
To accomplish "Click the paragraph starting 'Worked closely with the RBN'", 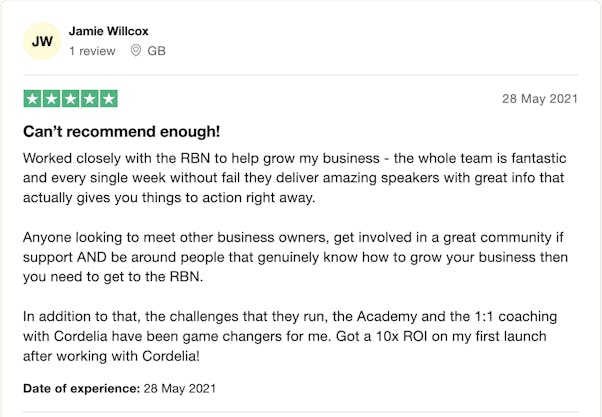I will click(x=295, y=178).
